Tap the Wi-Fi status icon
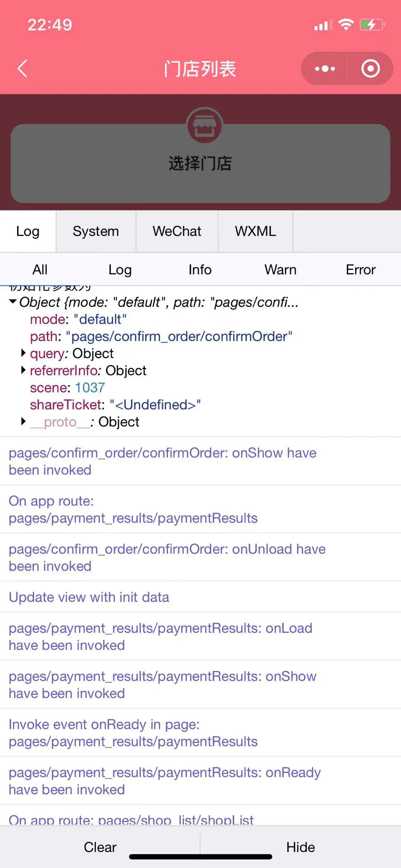Screen dimensions: 401x868 [x=346, y=25]
